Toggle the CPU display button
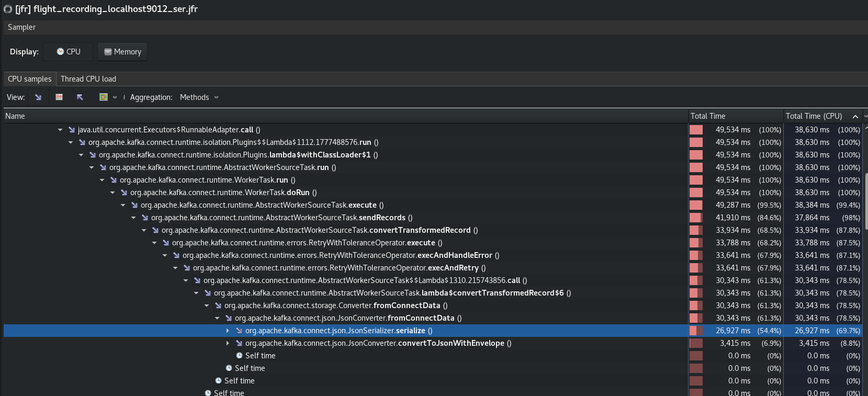 [x=68, y=52]
